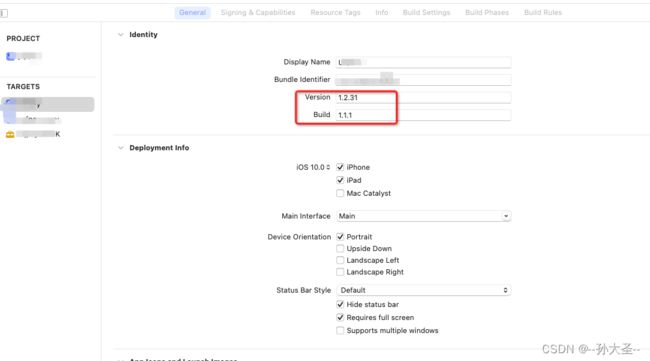650x361 pixels.
Task: Go to the Build Phases tab
Action: (487, 12)
